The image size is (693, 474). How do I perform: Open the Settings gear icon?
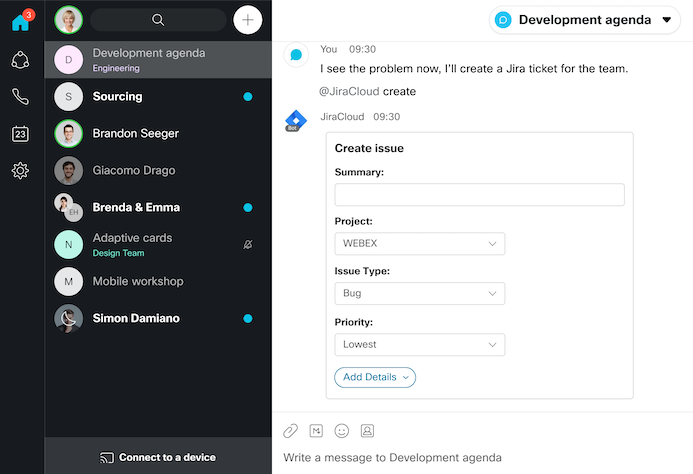coord(20,170)
